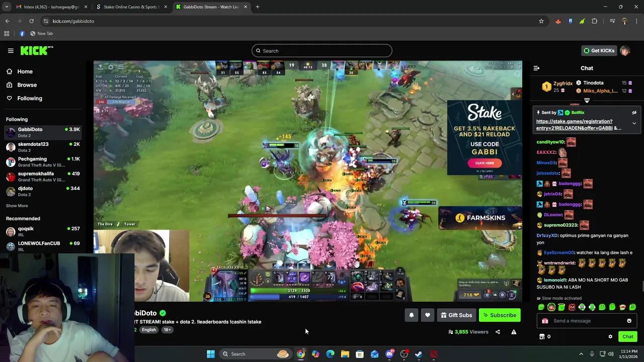Viewport: 644px width, 362px height.
Task: Click the 18+ stream tag
Action: point(167,330)
